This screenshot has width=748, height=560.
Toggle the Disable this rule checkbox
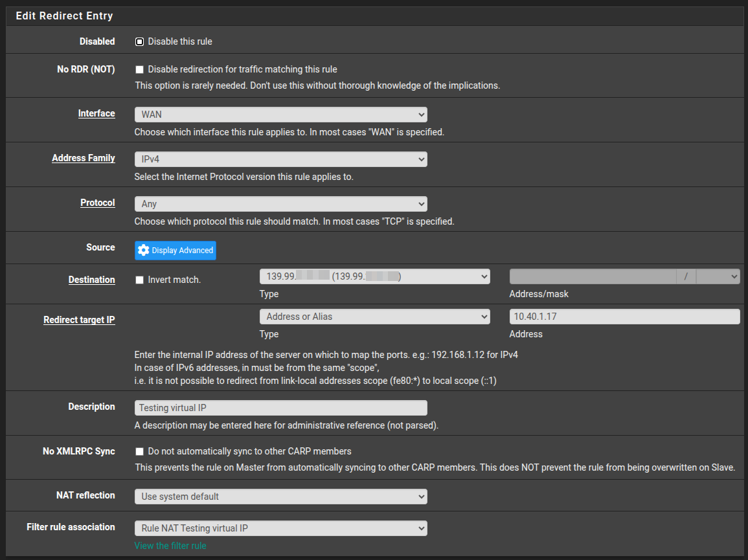pyautogui.click(x=139, y=42)
